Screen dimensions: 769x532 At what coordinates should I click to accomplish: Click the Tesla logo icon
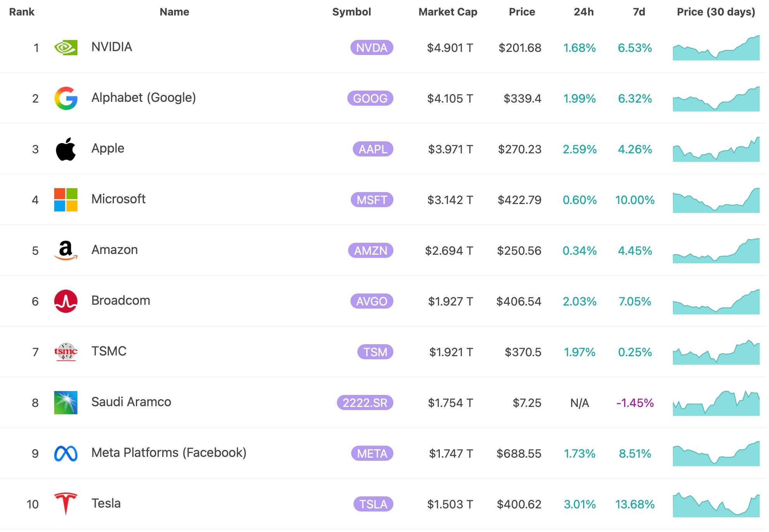click(x=66, y=504)
